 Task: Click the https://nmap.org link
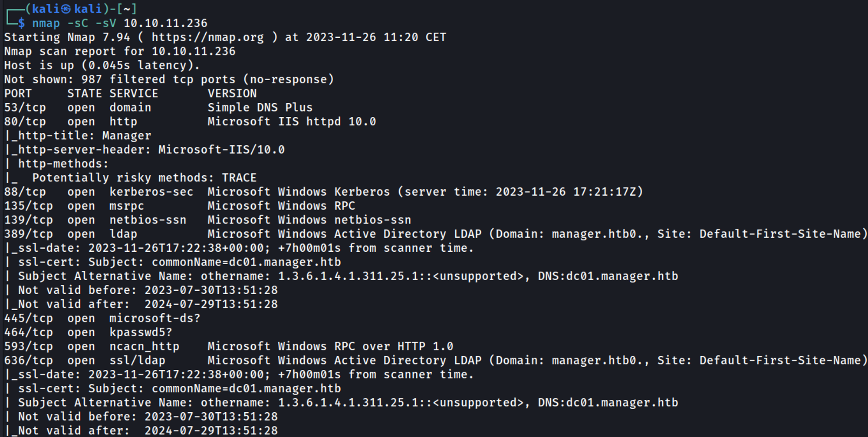[x=207, y=37]
